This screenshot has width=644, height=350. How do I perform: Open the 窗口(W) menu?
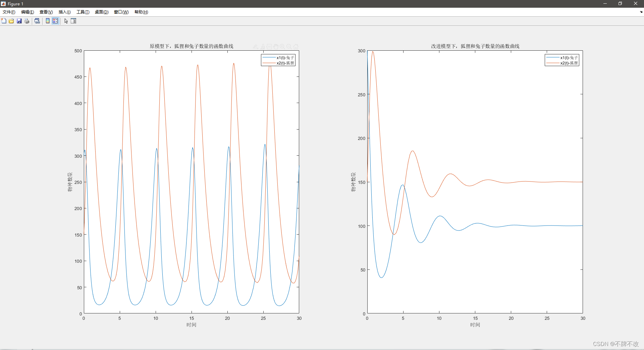pyautogui.click(x=121, y=12)
